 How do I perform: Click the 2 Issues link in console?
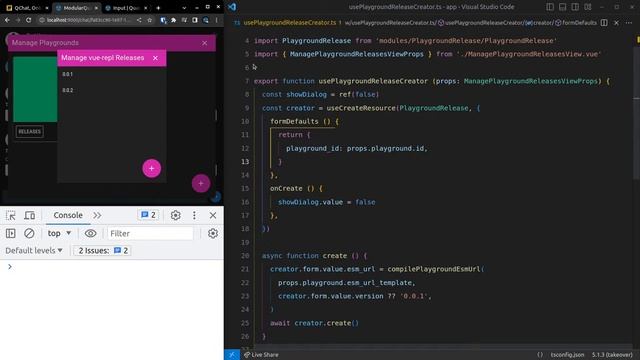pos(103,251)
